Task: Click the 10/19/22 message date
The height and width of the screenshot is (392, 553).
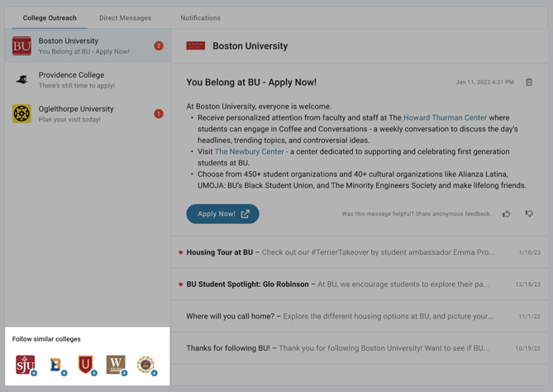Action: coord(527,348)
